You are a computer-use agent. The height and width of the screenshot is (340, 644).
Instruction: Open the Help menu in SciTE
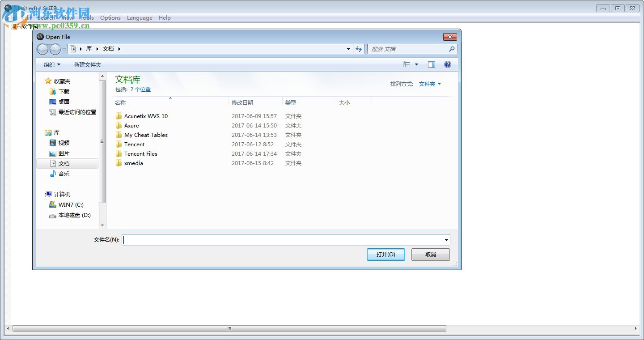pos(165,18)
